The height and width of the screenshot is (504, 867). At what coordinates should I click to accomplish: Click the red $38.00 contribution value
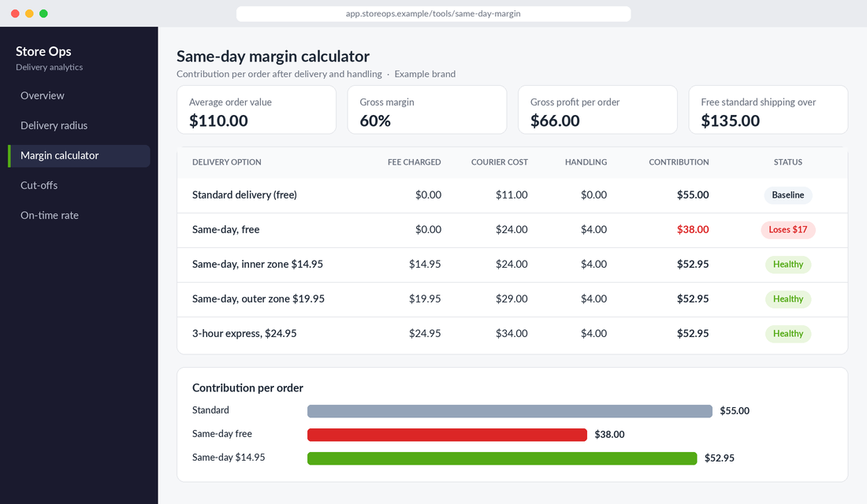point(693,230)
